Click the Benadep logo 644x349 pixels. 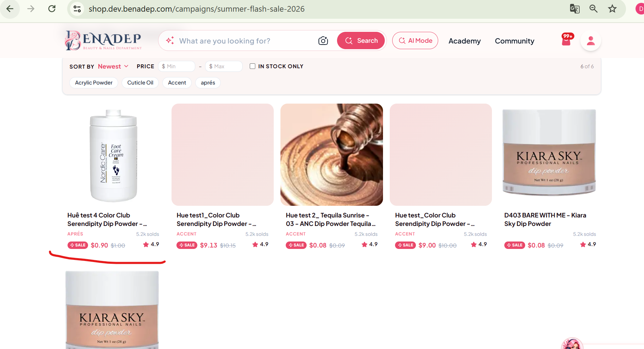[103, 40]
